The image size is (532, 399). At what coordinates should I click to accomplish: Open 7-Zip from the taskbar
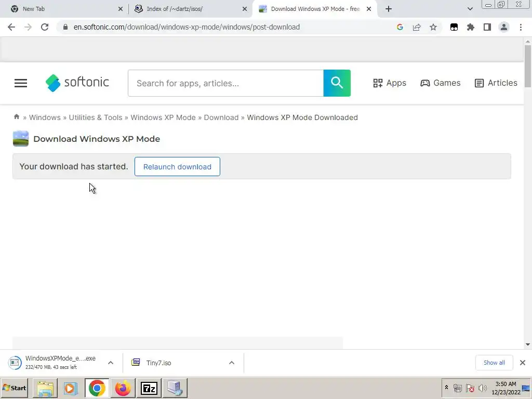click(149, 388)
